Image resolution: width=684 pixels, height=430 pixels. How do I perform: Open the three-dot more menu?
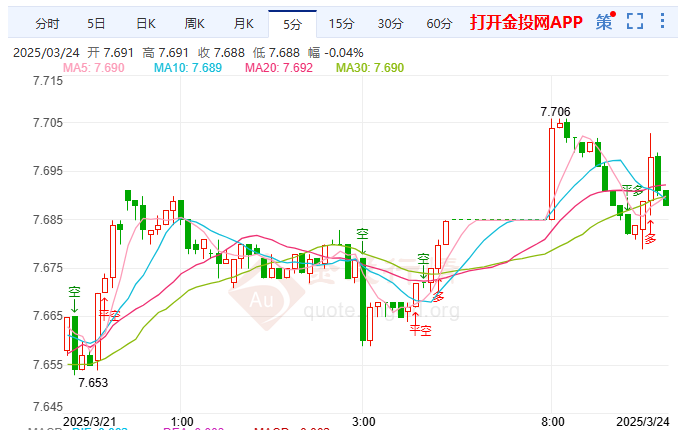(662, 21)
